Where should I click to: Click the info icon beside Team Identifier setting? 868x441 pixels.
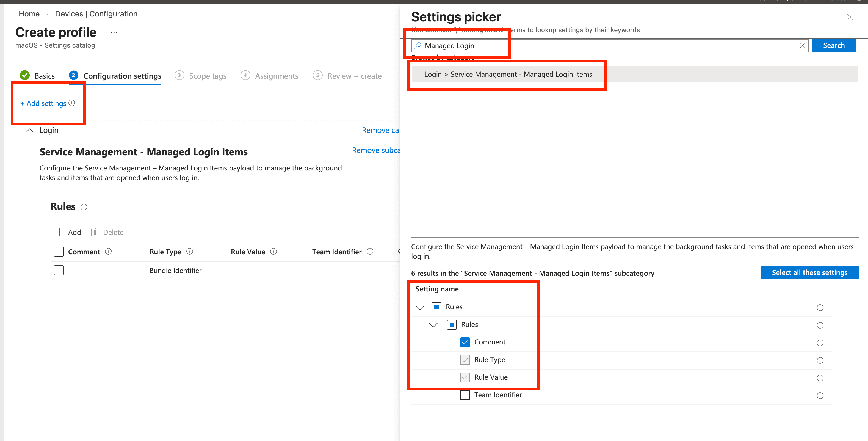[820, 395]
